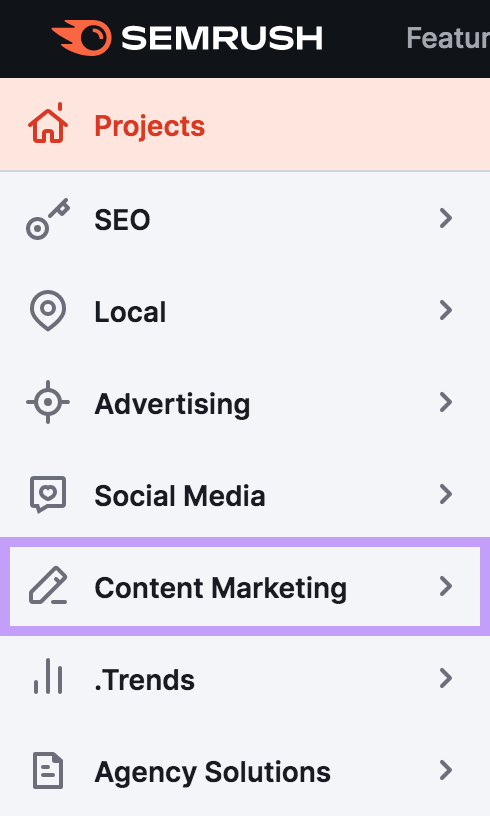Click the Projects house icon

(x=48, y=123)
